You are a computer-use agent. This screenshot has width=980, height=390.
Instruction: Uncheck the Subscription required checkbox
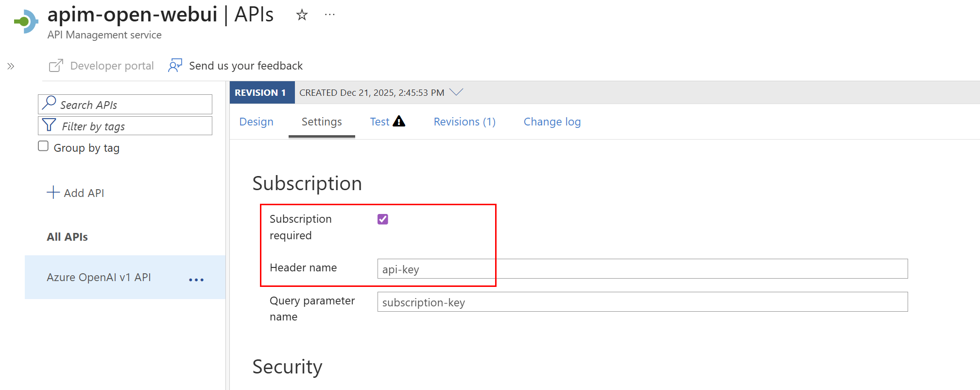click(x=383, y=219)
